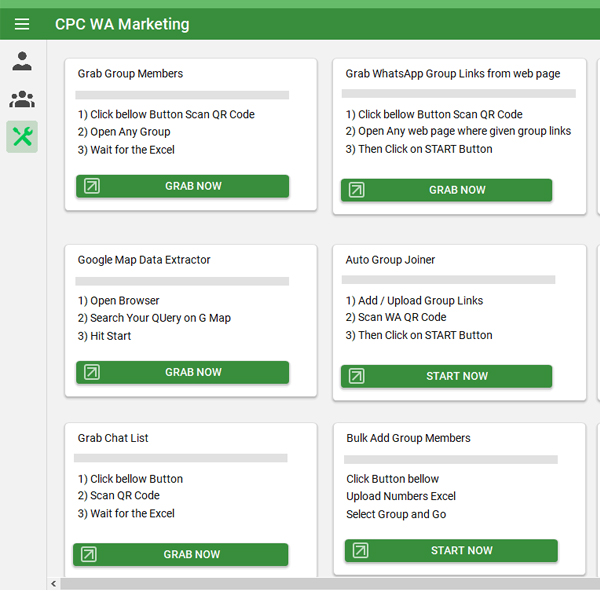
Task: Click arrow icon on Google Map Data Extractor button
Action: tap(92, 372)
